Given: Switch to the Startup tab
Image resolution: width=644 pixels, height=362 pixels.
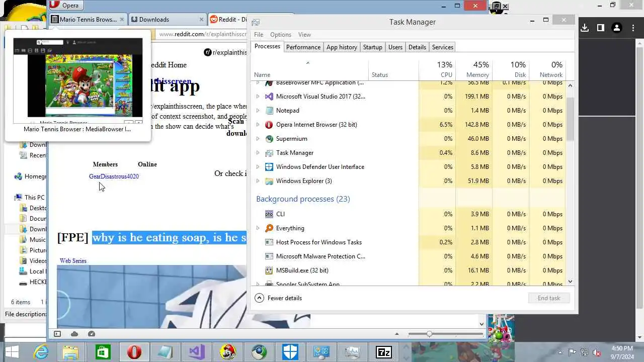Looking at the screenshot, I should pos(373,47).
